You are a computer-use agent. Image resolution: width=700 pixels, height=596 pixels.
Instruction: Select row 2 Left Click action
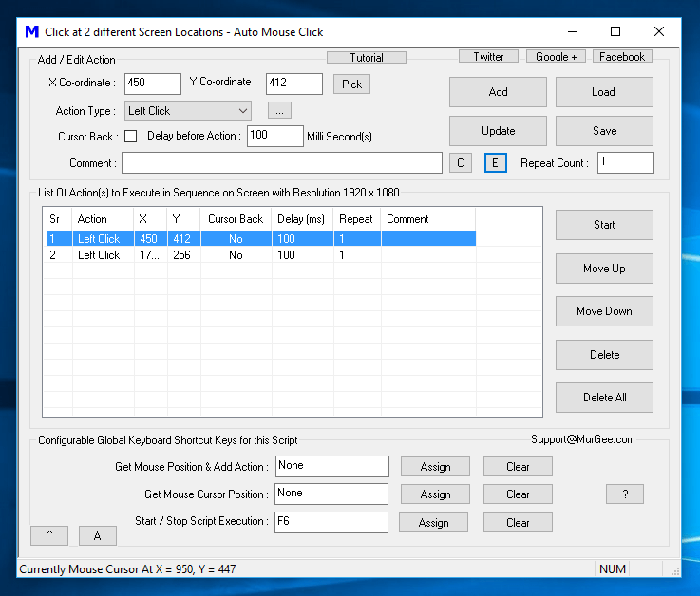(x=261, y=255)
